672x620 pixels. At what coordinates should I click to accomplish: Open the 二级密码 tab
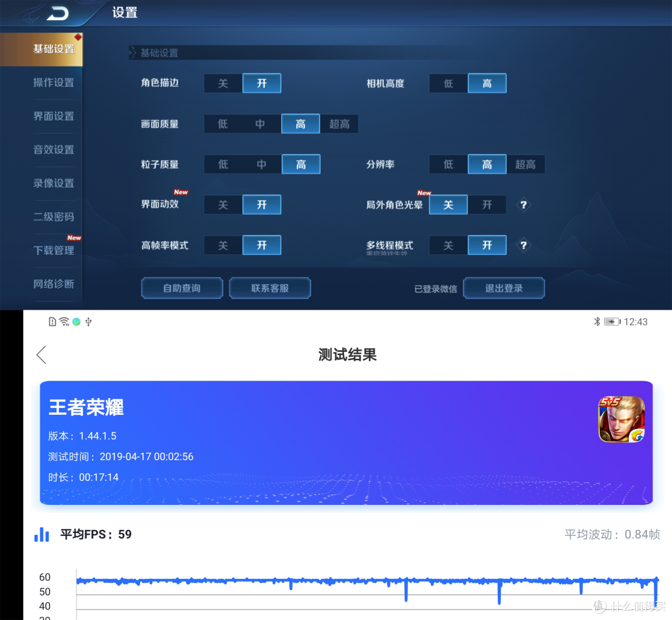tap(54, 217)
